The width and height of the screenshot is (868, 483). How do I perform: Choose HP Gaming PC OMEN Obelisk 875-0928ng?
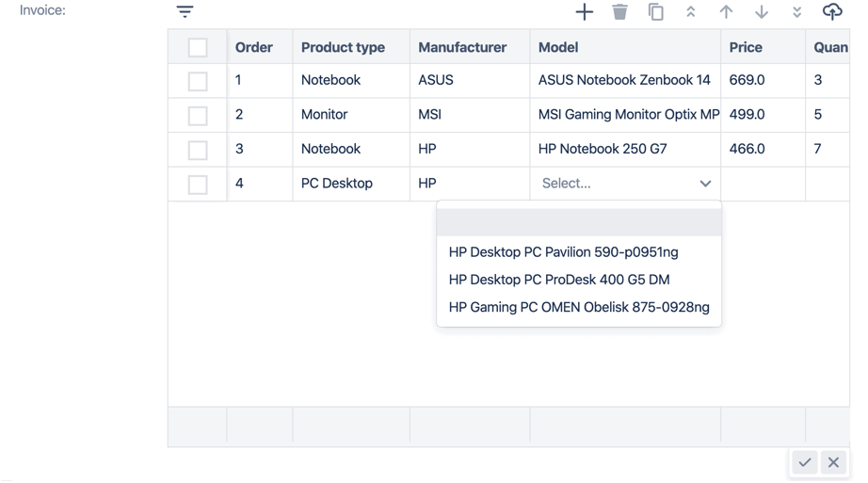[578, 308]
